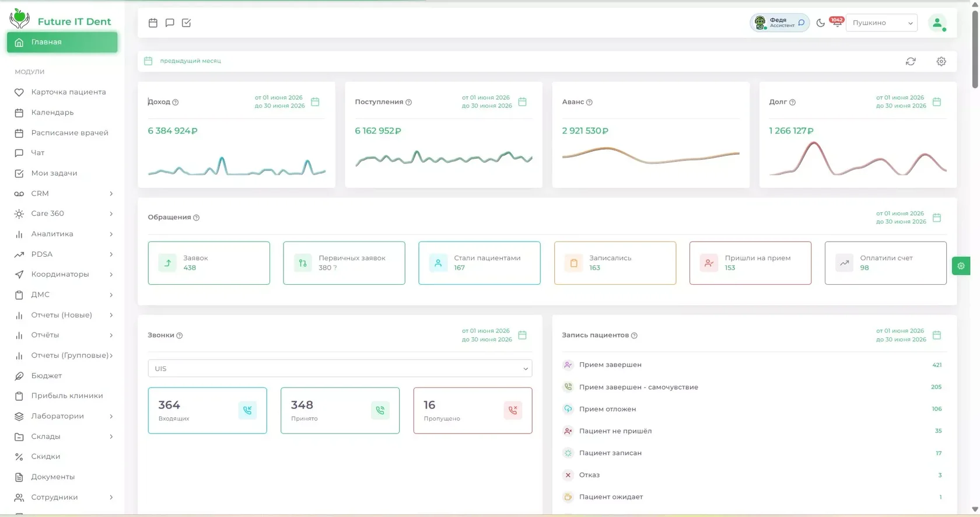
Task: Open chat icon in top toolbar
Action: (x=170, y=23)
